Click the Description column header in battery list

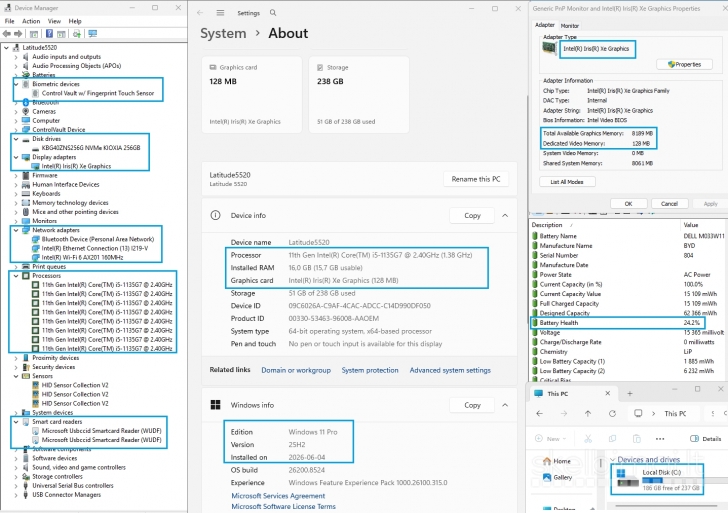(546, 225)
